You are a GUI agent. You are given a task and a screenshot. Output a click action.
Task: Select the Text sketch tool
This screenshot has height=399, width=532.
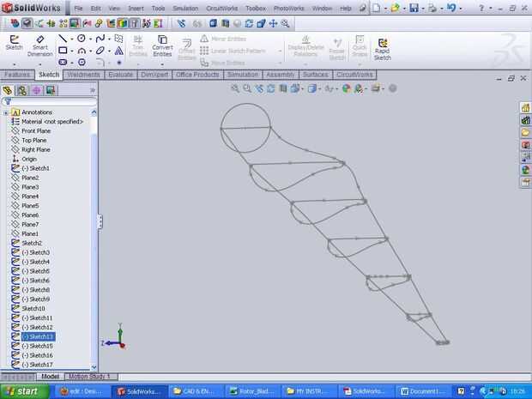pyautogui.click(x=118, y=51)
